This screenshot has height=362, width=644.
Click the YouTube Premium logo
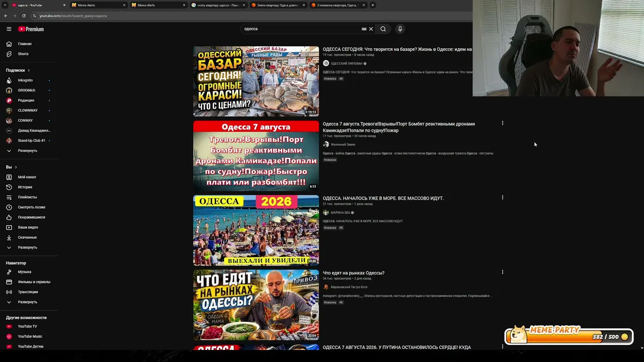tap(31, 29)
